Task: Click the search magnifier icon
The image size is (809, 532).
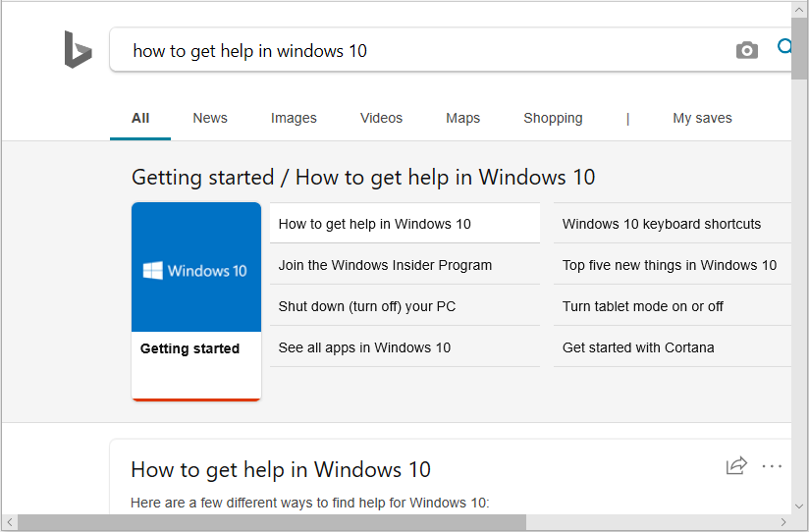Action: pyautogui.click(x=784, y=47)
